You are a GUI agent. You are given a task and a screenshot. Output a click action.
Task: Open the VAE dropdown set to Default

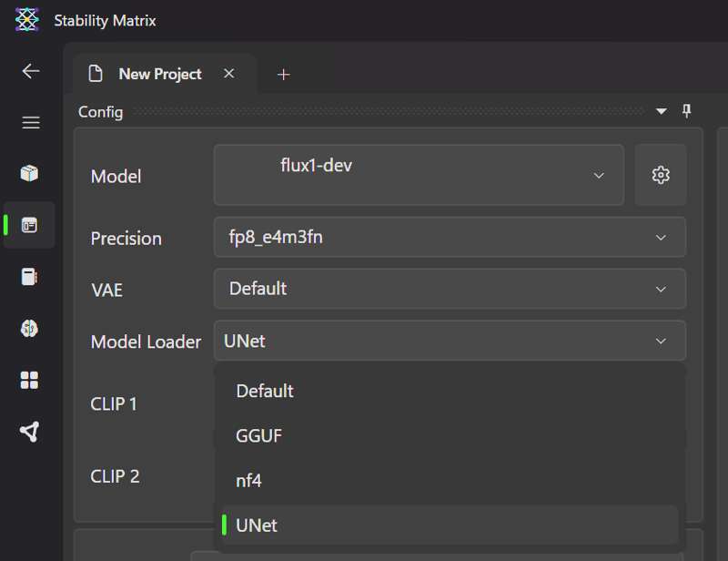(450, 289)
